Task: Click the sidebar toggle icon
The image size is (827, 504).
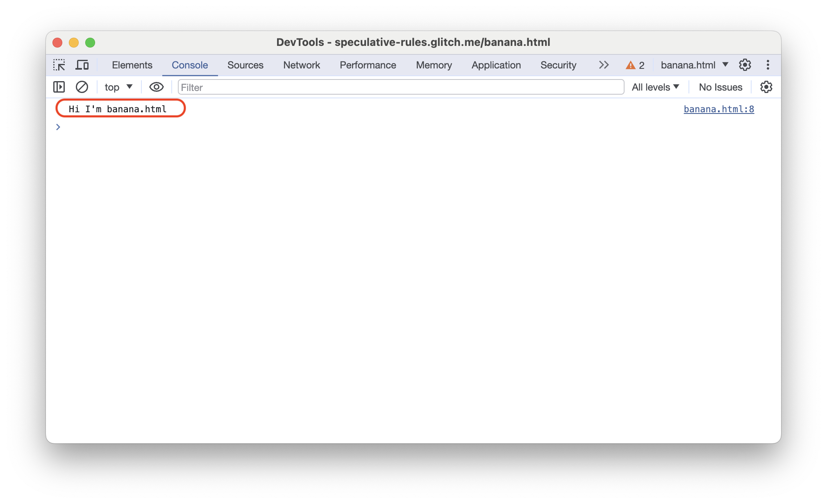Action: coord(59,87)
